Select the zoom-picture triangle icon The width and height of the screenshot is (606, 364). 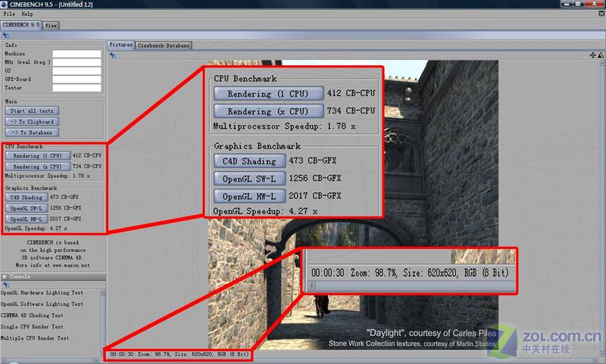601,55
